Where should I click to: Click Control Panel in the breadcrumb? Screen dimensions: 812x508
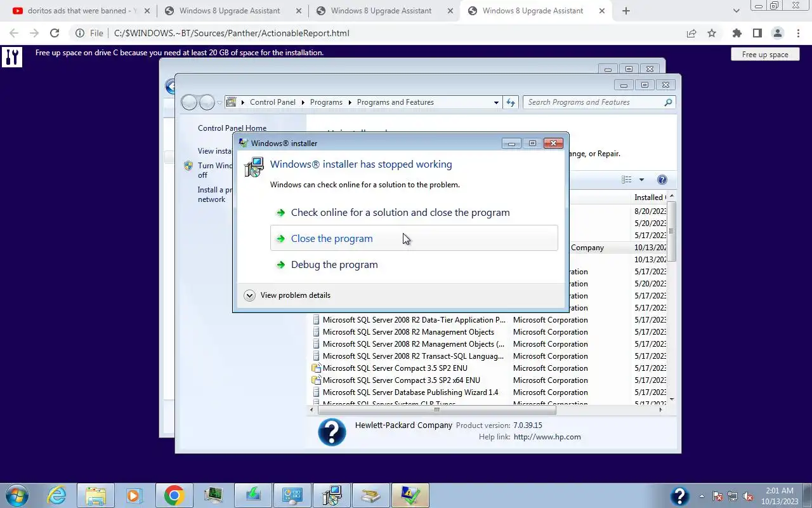pos(273,102)
